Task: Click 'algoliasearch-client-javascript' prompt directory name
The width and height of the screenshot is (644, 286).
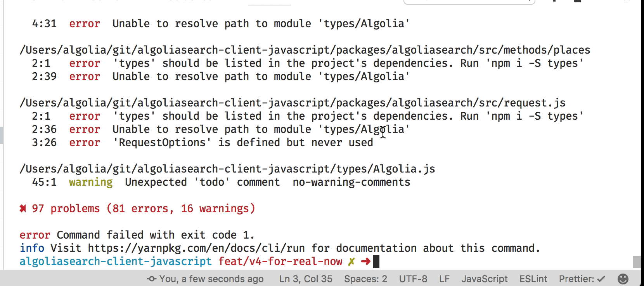Action: click(116, 262)
